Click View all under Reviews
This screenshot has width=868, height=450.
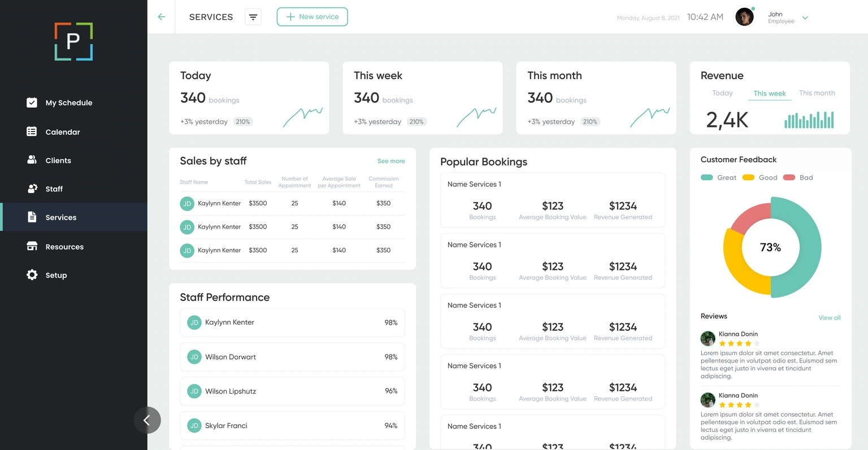(x=830, y=318)
